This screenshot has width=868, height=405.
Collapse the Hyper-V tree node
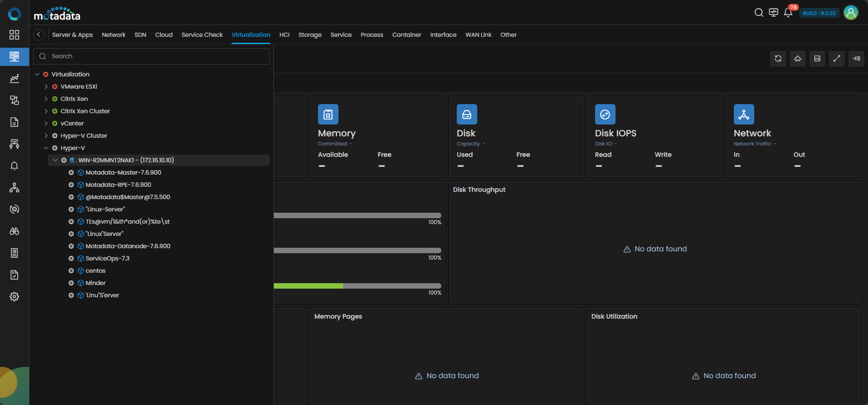tap(46, 148)
